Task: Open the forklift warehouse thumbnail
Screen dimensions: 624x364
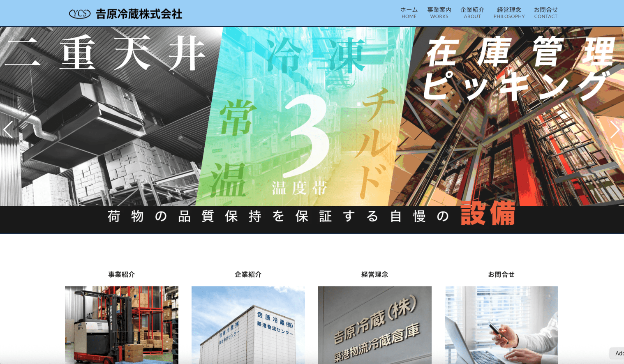Action: click(x=122, y=325)
